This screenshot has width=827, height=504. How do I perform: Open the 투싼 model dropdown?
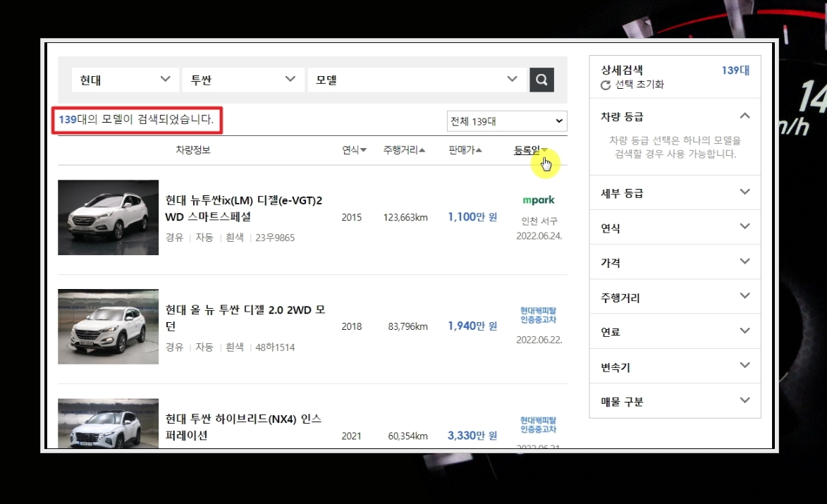tap(243, 80)
